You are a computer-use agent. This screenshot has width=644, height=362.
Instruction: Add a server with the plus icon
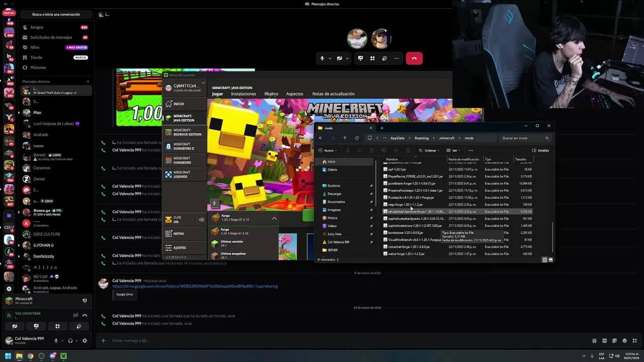pyautogui.click(x=9, y=289)
